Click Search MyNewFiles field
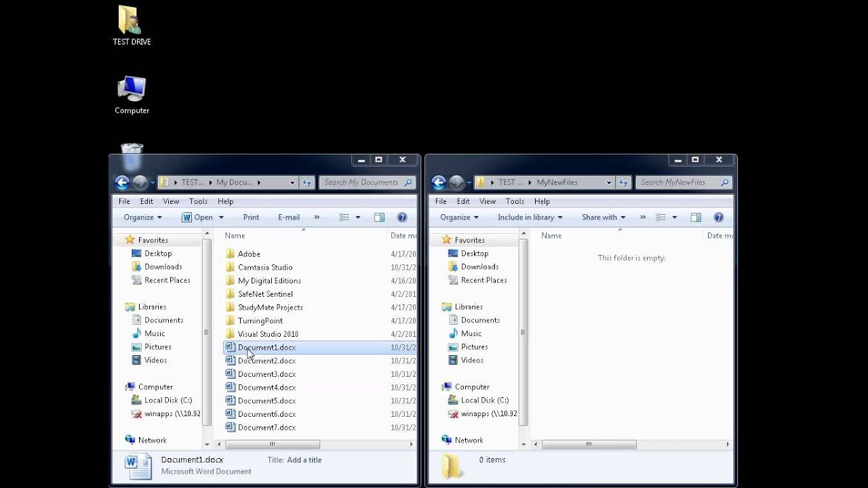The image size is (868, 488). click(x=684, y=182)
